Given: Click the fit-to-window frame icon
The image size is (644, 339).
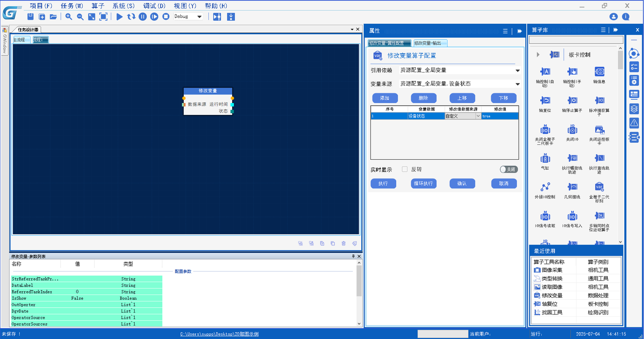Looking at the screenshot, I should tap(103, 17).
